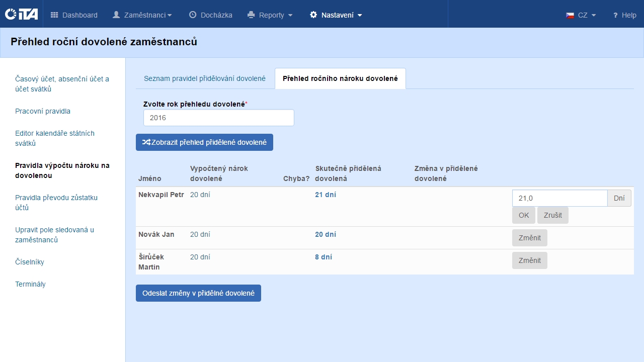Click the vacation days field with 21,0
The image size is (644, 362).
[x=559, y=198]
